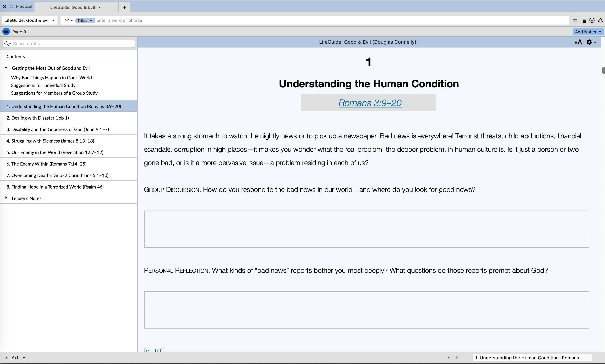Viewport: 605px width, 364px height.
Task: Open LifeGuide: Good & Evil module dropdown
Action: (x=30, y=20)
